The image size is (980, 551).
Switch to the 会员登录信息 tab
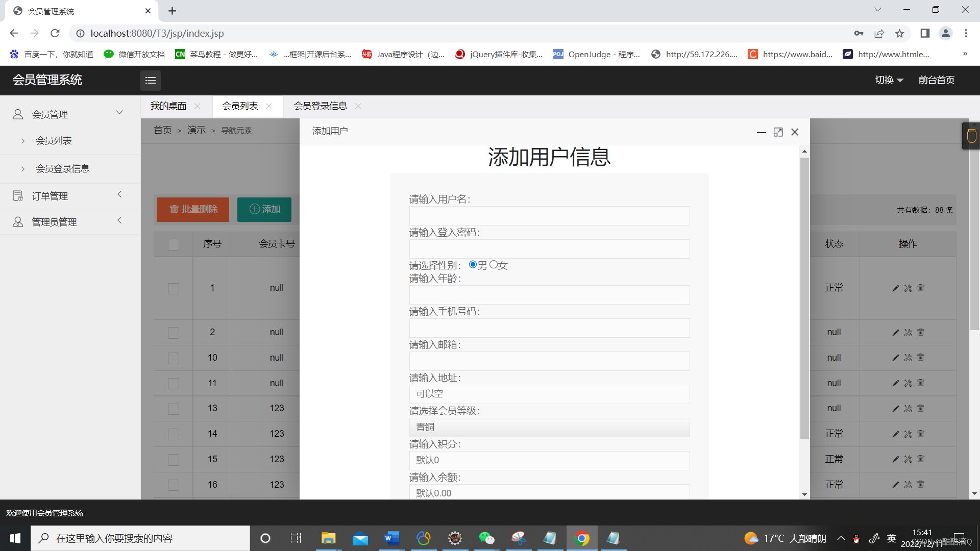[320, 106]
